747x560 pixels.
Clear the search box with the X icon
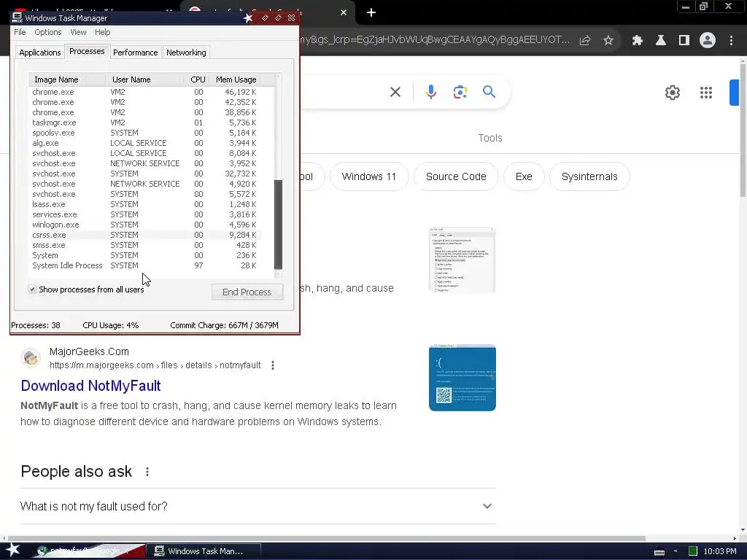[x=395, y=92]
